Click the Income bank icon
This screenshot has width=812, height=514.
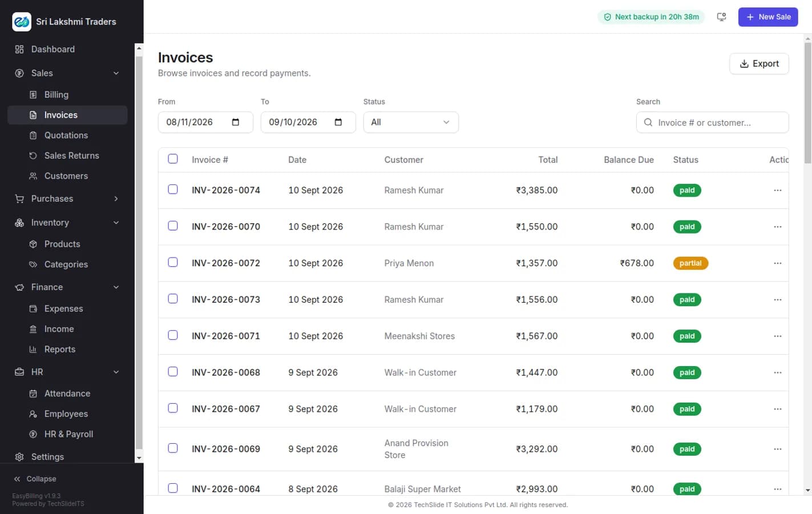point(33,329)
